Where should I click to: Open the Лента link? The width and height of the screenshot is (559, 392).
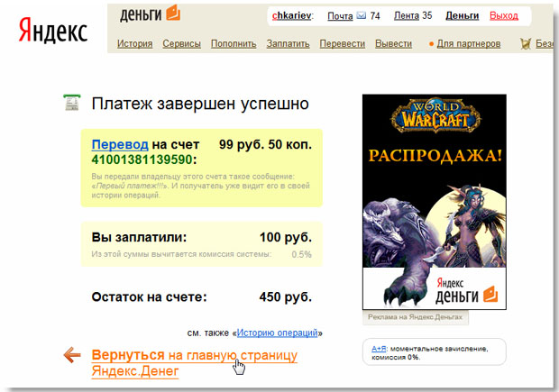407,16
